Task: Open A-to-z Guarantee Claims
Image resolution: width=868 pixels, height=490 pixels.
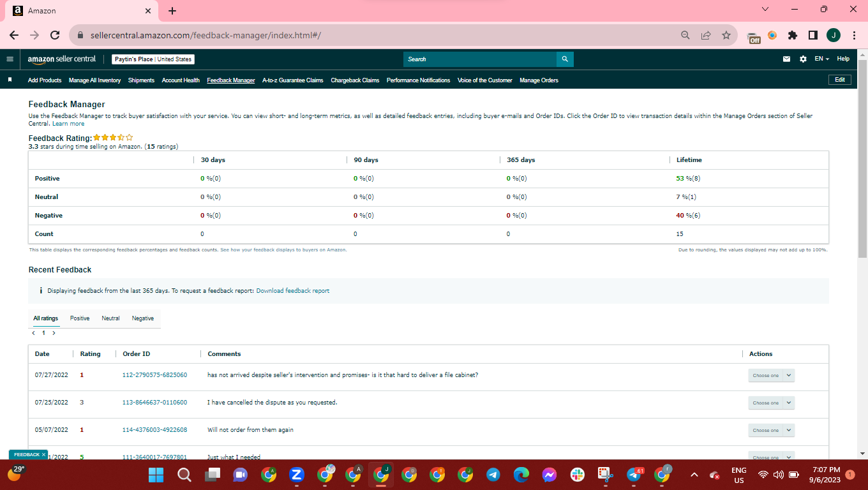Action: pos(293,80)
